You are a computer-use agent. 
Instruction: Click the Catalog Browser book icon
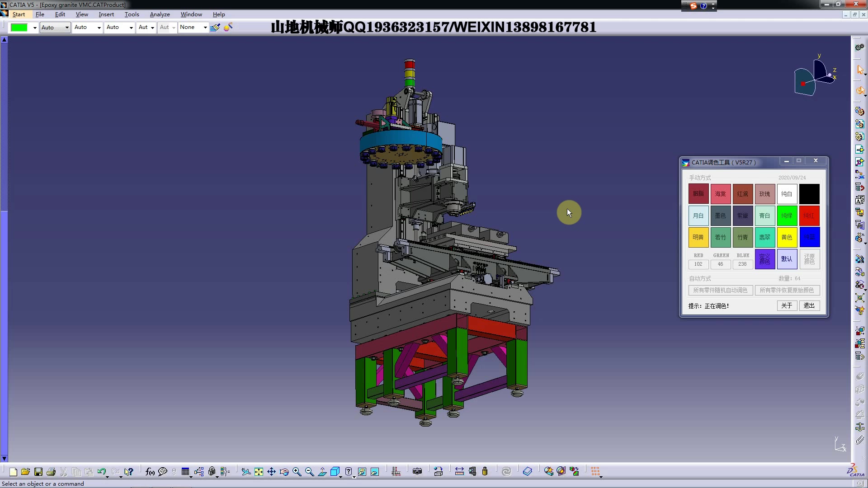(x=528, y=472)
